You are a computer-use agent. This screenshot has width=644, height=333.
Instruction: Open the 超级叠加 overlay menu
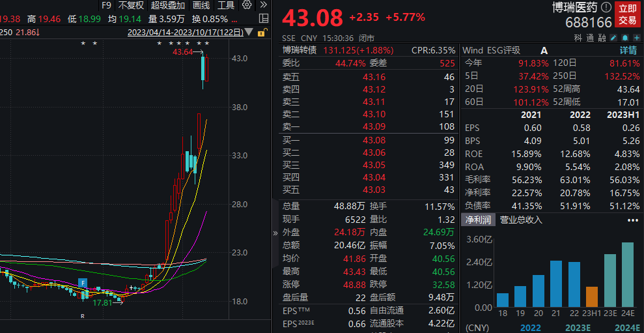(167, 5)
